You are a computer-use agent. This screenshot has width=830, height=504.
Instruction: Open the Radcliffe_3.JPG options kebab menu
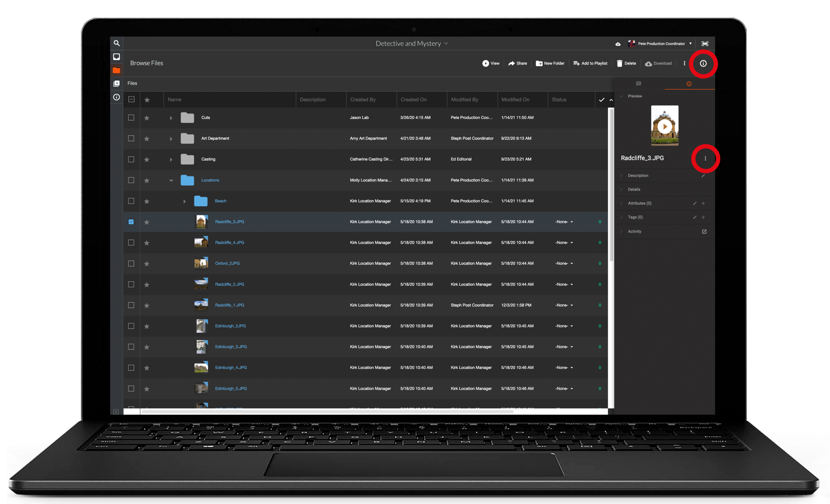click(705, 158)
